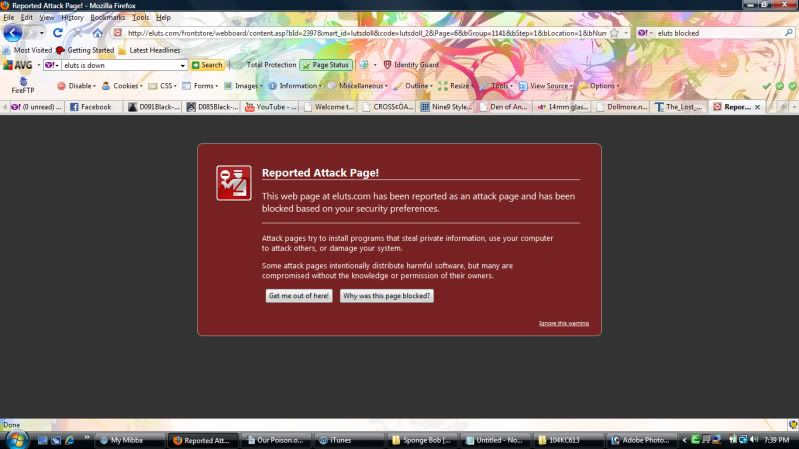The width and height of the screenshot is (799, 449).
Task: Click the AVG Search button
Action: pos(207,65)
